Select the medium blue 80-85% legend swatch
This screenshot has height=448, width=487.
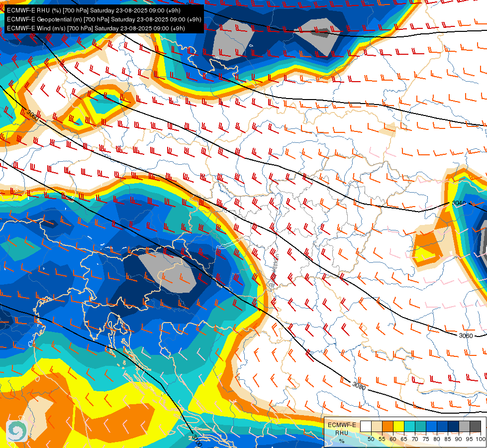pos(442,427)
